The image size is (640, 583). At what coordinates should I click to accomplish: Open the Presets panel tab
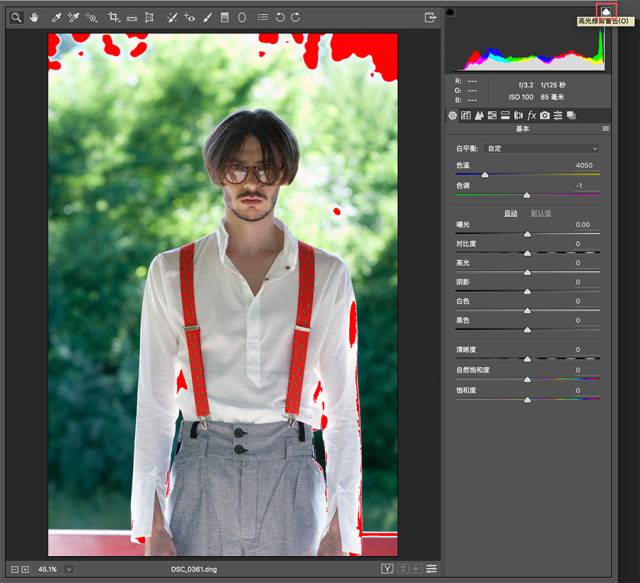point(558,116)
